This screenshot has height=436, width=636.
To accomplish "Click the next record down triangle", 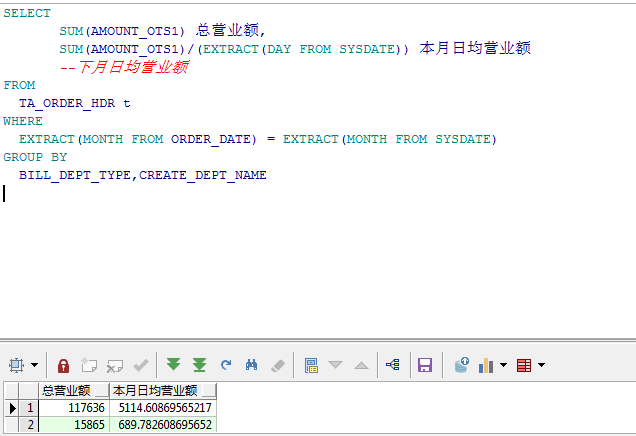I will [x=335, y=365].
